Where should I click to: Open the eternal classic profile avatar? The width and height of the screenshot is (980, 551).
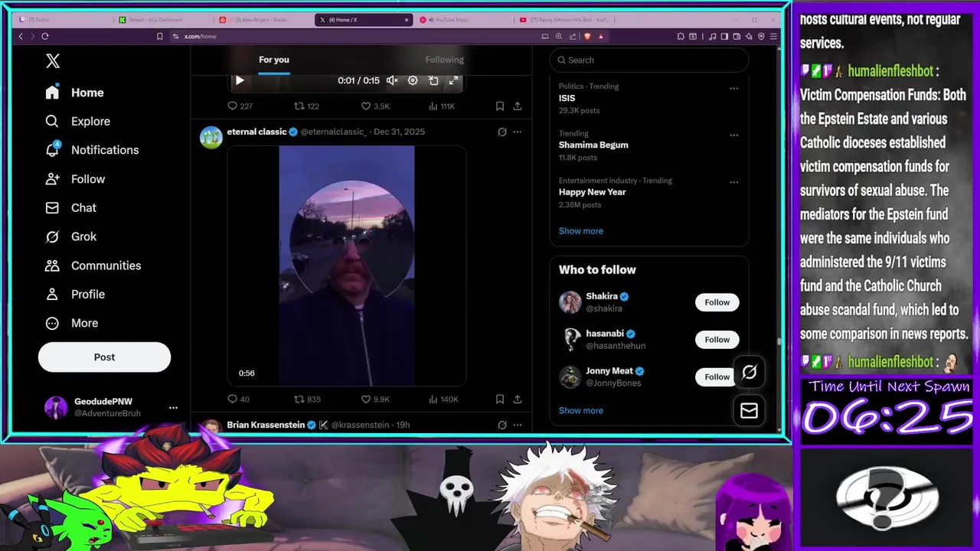[211, 137]
